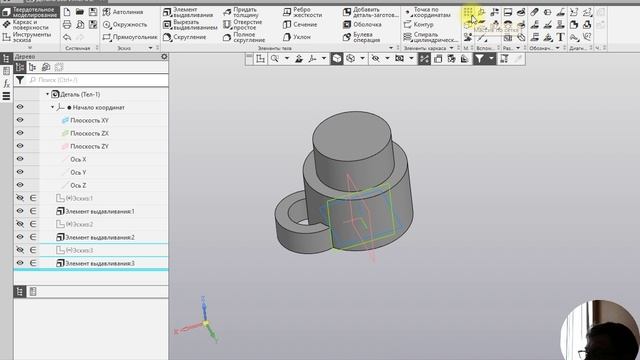640x360 pixels.
Task: Show hidden Эскиз:1 via eye icon
Action: 20,198
